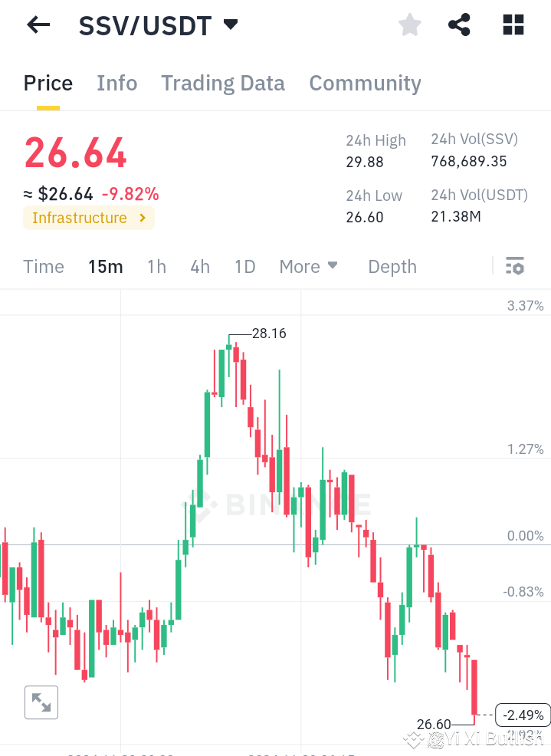551x756 pixels.
Task: Open the Depth chart view
Action: [392, 266]
